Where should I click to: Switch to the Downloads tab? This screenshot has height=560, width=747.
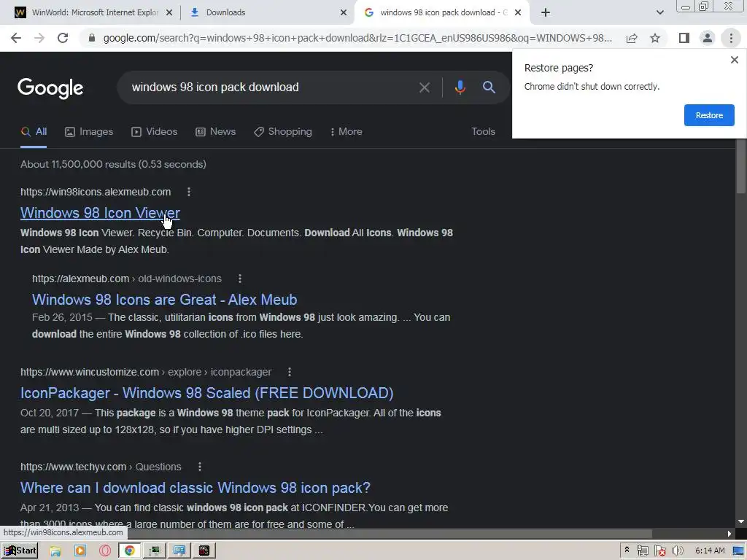[x=267, y=12]
